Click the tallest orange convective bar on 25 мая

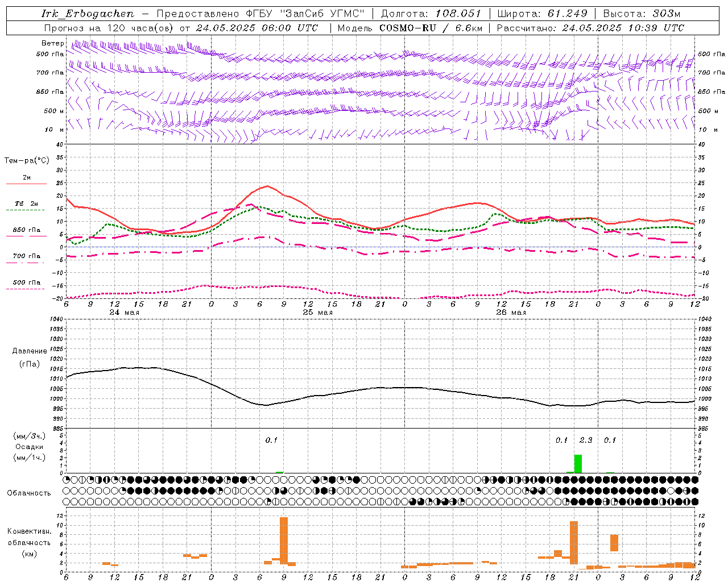coord(284,540)
